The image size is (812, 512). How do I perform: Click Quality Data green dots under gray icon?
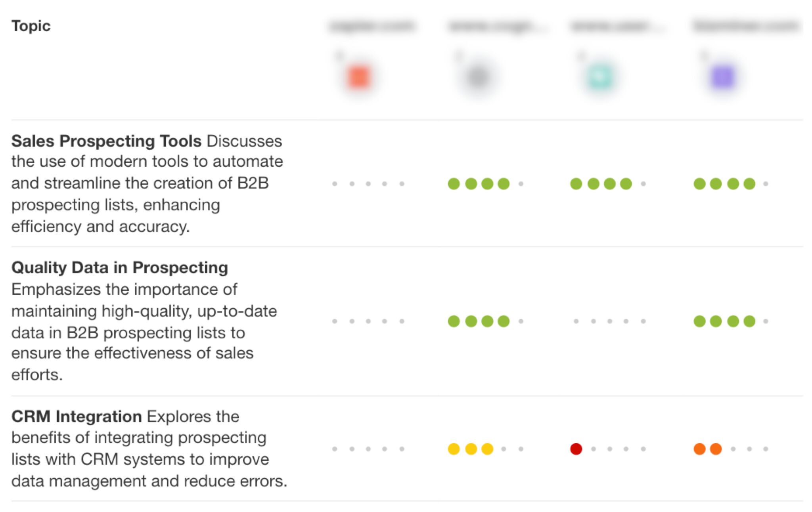pyautogui.click(x=479, y=321)
